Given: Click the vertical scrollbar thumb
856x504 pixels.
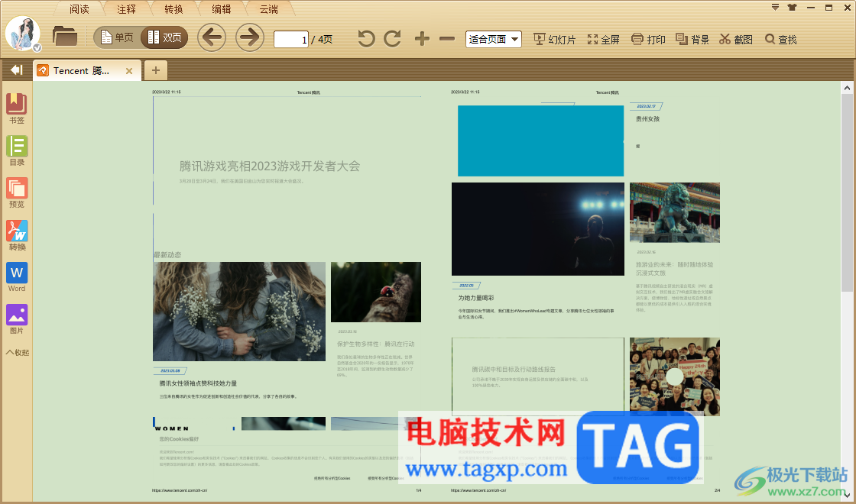Looking at the screenshot, I should click(x=847, y=193).
